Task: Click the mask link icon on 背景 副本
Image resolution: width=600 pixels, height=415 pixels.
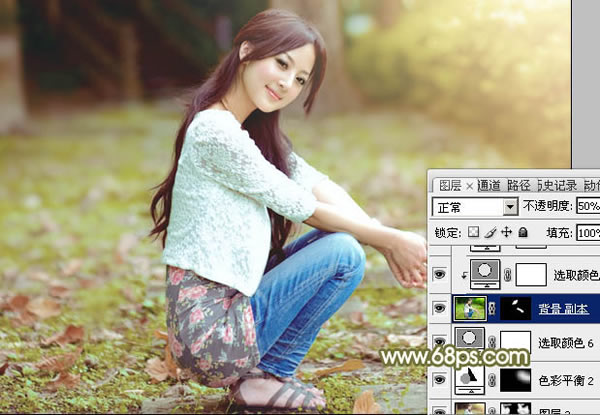Action: click(492, 308)
